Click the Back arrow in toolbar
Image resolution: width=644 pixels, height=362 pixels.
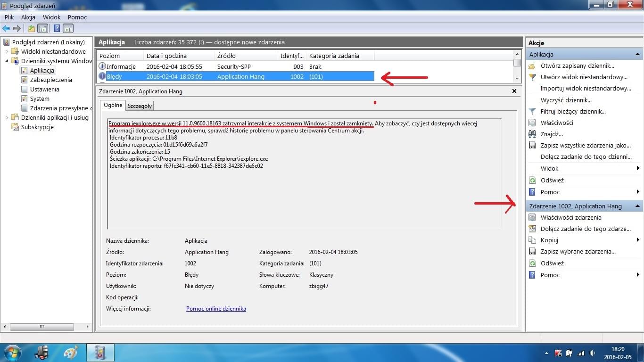(6, 28)
